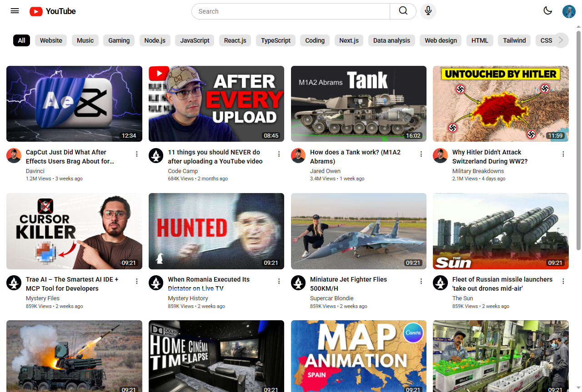Click The Sun channel avatar icon
This screenshot has width=582, height=392.
tap(440, 283)
